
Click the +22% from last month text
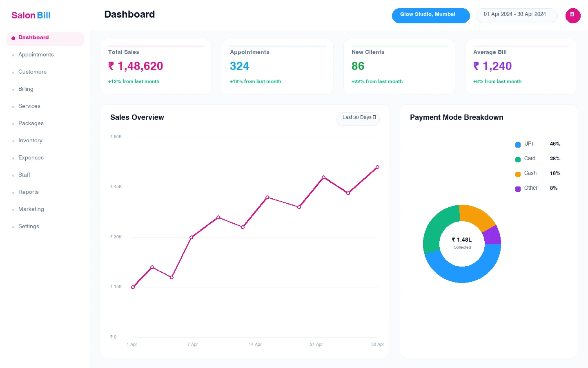[377, 81]
